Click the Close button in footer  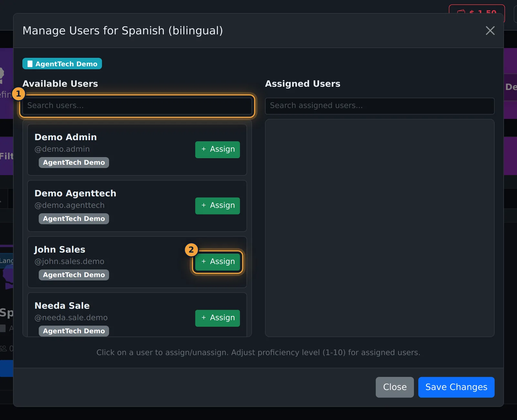point(395,387)
